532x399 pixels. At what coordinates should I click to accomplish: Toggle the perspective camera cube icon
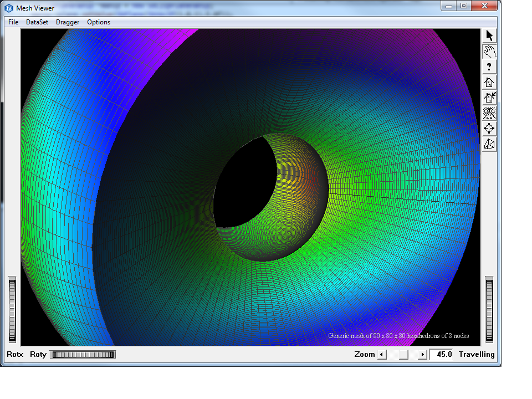point(489,145)
